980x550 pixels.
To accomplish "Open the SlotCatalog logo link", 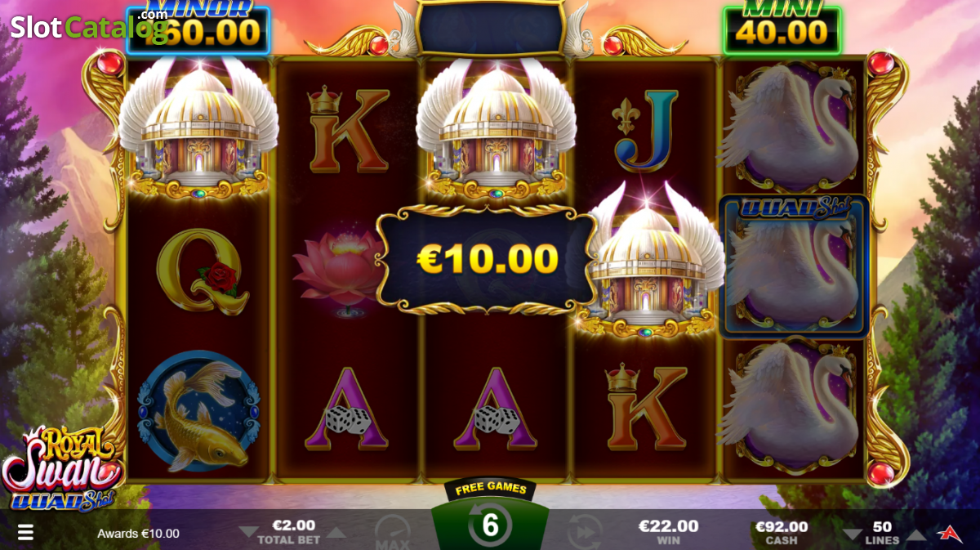I will pyautogui.click(x=90, y=27).
